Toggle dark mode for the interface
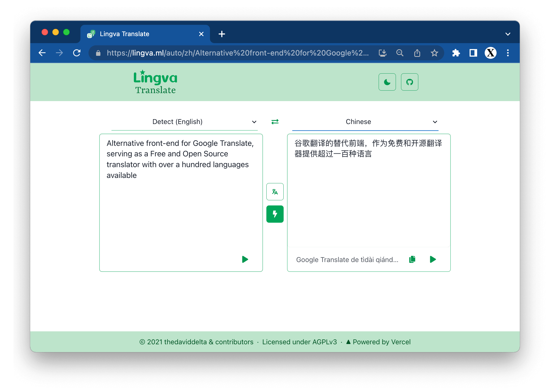 coord(387,82)
